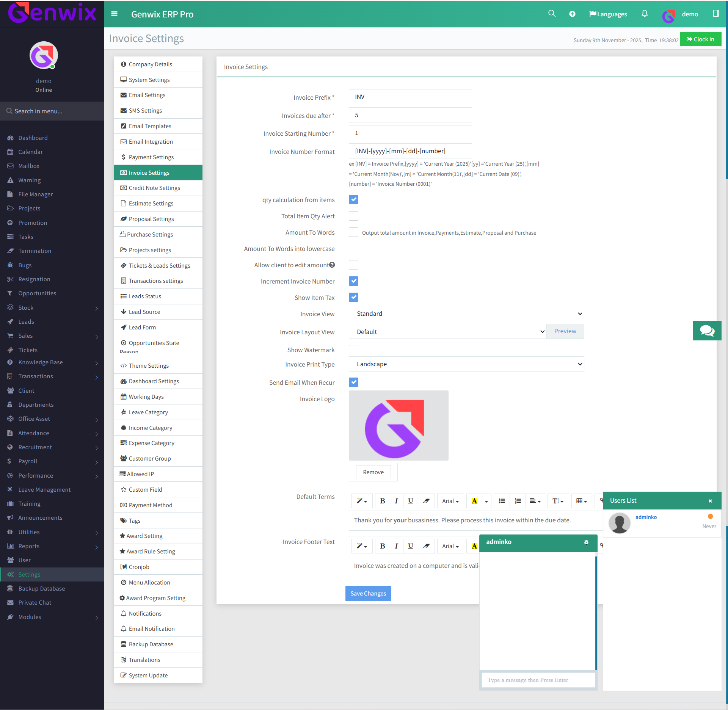Open Credit Note Settings in settings menu

tap(154, 188)
